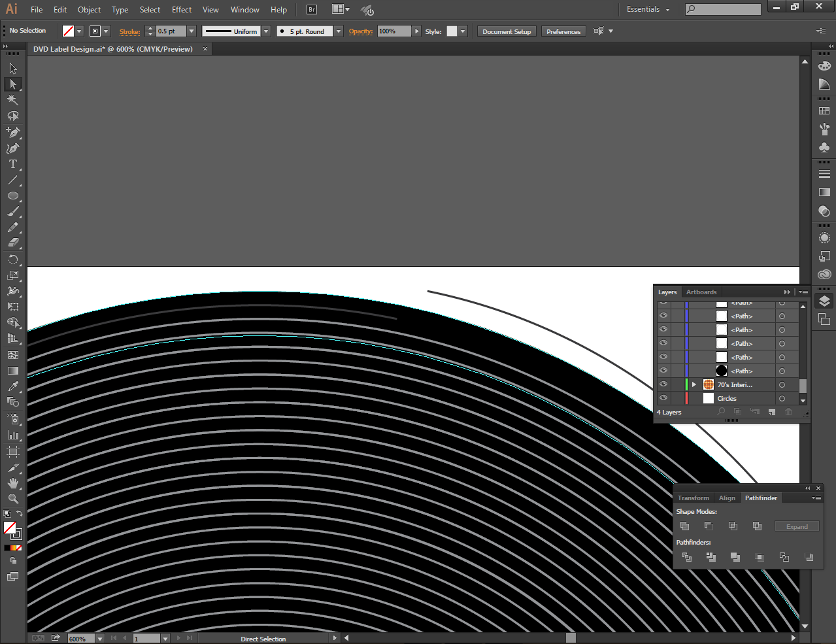Open Bridge with the Br icon
The width and height of the screenshot is (836, 644).
[312, 10]
